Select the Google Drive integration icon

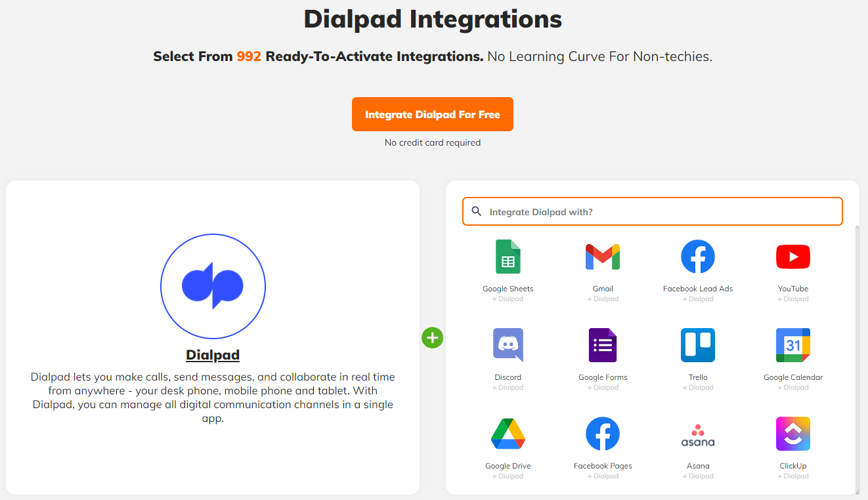tap(508, 433)
